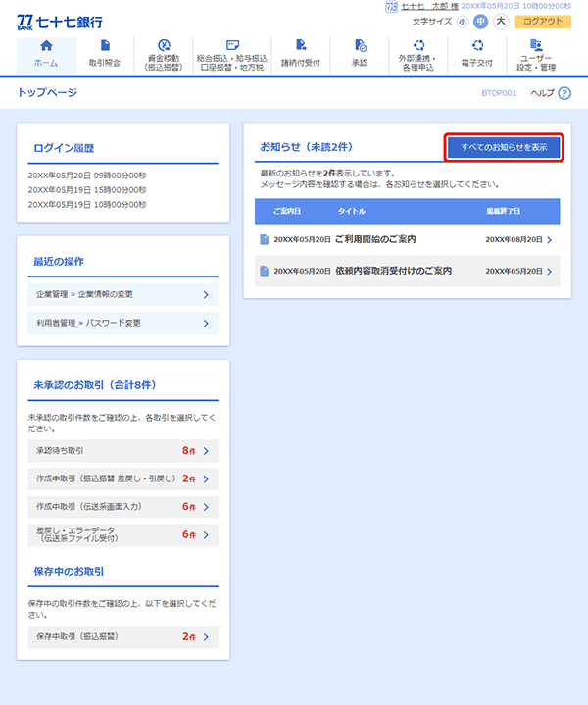Open chevron for ご利用開始のご案内 notice
The height and width of the screenshot is (705, 588).
pyautogui.click(x=550, y=240)
